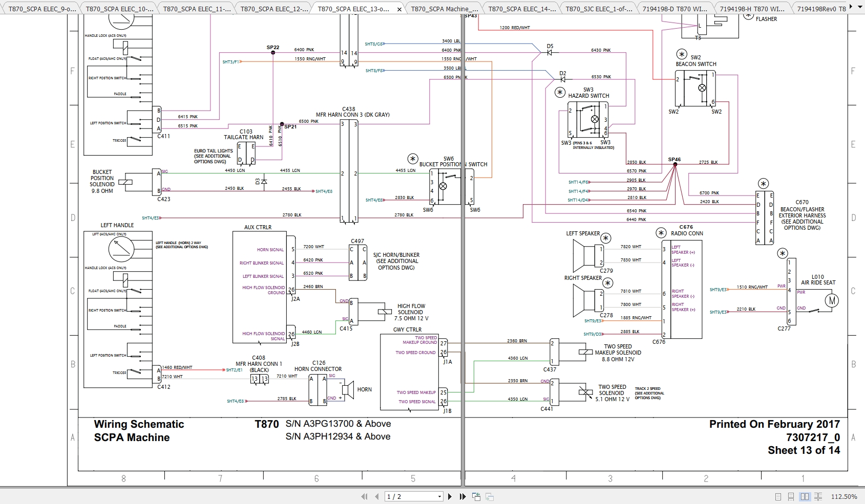Open the 7194198-D T870 tab
865x504 pixels.
[x=675, y=9]
